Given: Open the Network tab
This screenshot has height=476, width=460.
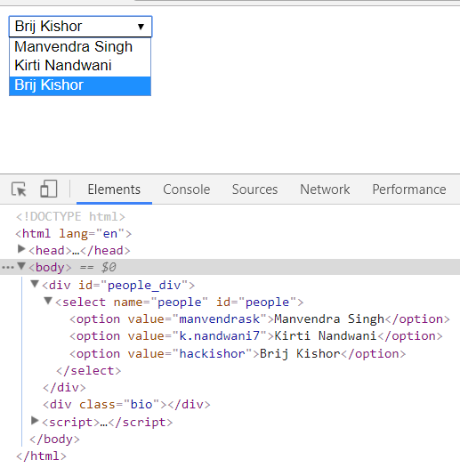Looking at the screenshot, I should (x=325, y=190).
